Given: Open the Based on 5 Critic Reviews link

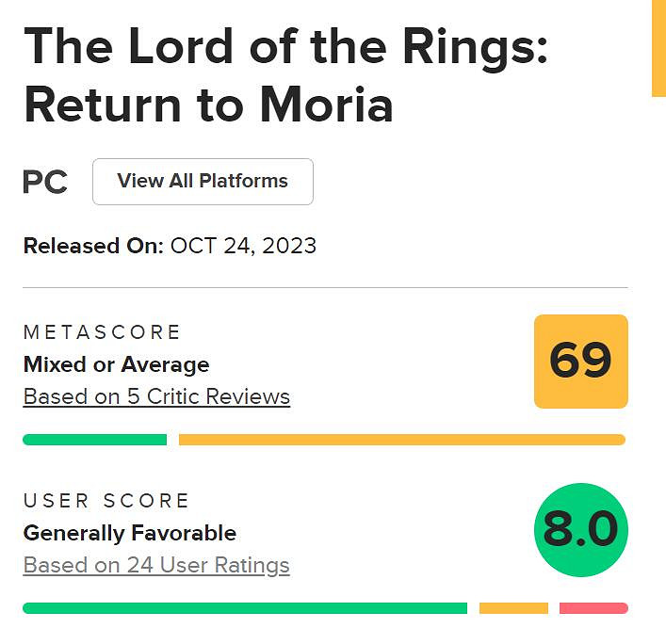Looking at the screenshot, I should (x=156, y=396).
